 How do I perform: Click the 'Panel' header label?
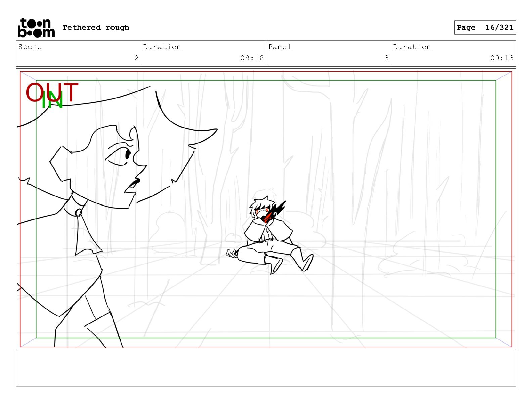point(280,47)
